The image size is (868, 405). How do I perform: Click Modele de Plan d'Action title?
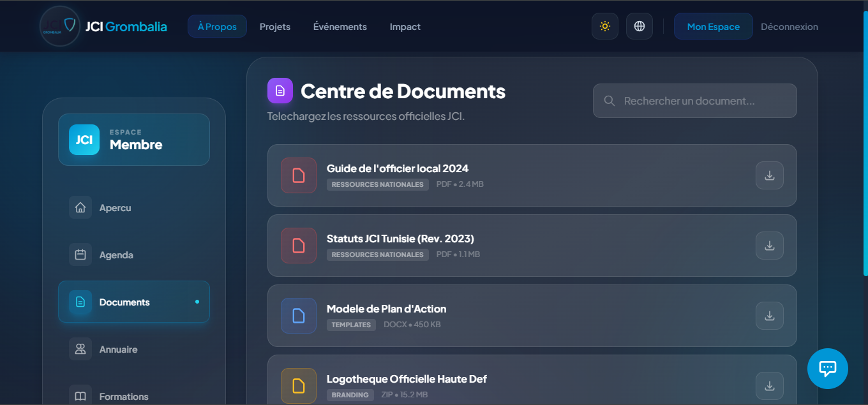(x=387, y=309)
